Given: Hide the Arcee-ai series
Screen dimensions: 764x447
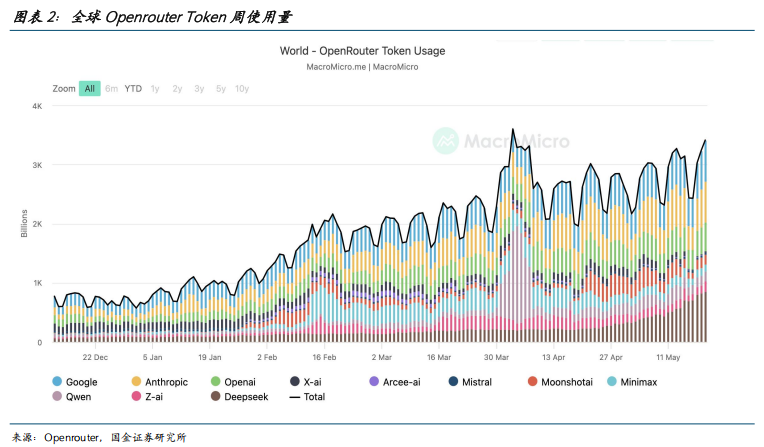Looking at the screenshot, I should coord(395,382).
